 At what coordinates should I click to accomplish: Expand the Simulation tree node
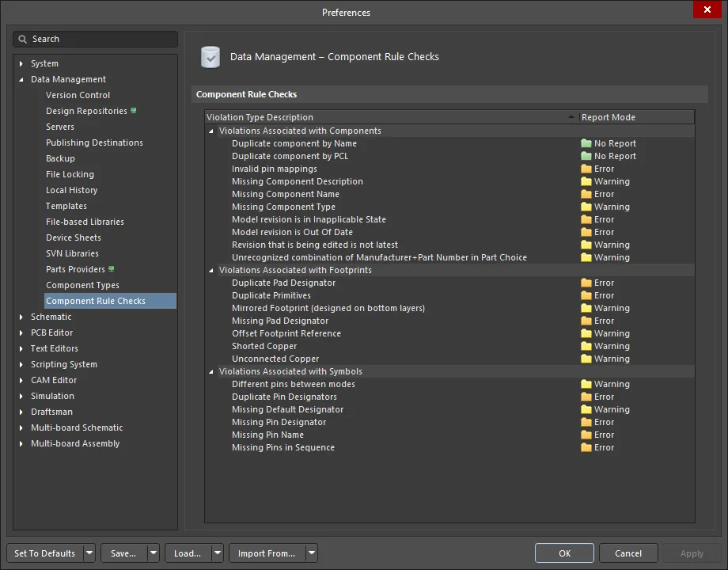pyautogui.click(x=21, y=396)
